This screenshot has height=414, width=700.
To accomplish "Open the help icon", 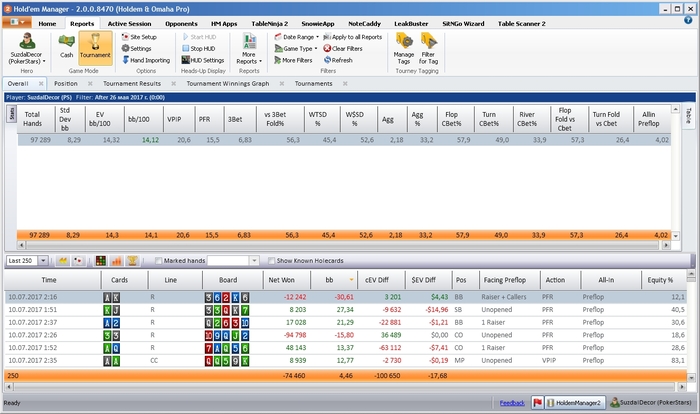I will [688, 20].
